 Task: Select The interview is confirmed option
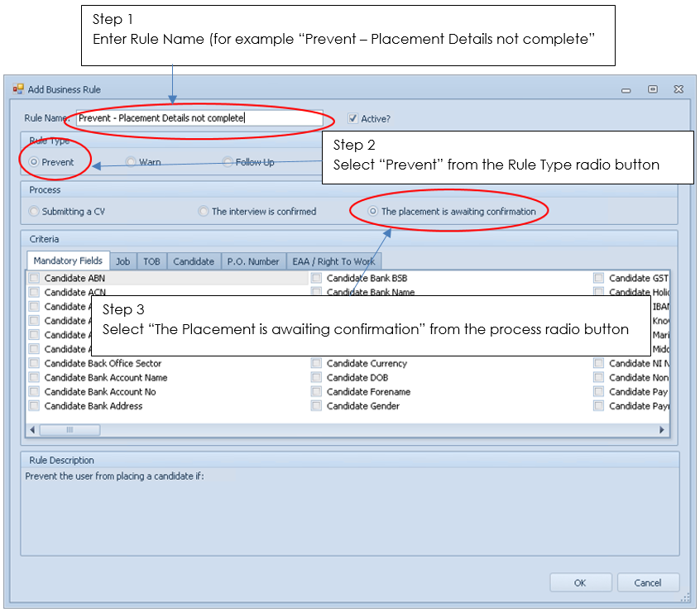point(204,212)
